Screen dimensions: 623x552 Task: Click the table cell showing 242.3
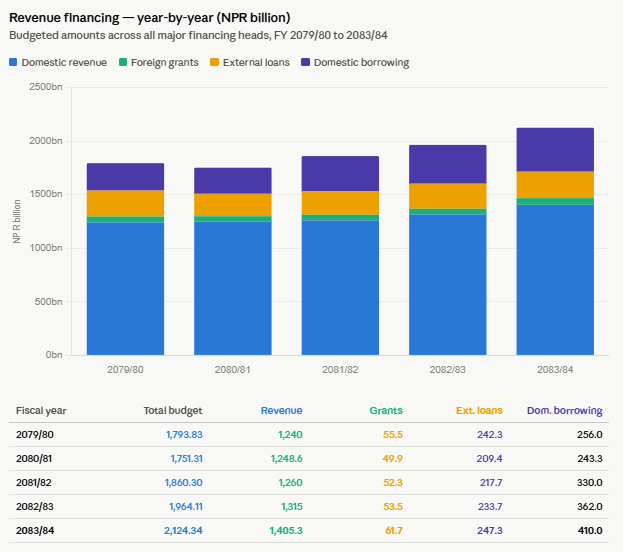490,435
